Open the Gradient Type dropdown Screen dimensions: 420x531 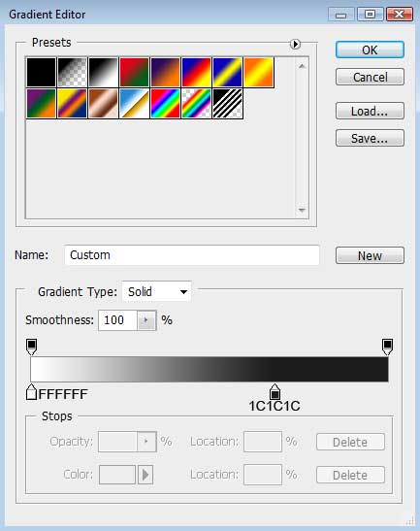(156, 291)
